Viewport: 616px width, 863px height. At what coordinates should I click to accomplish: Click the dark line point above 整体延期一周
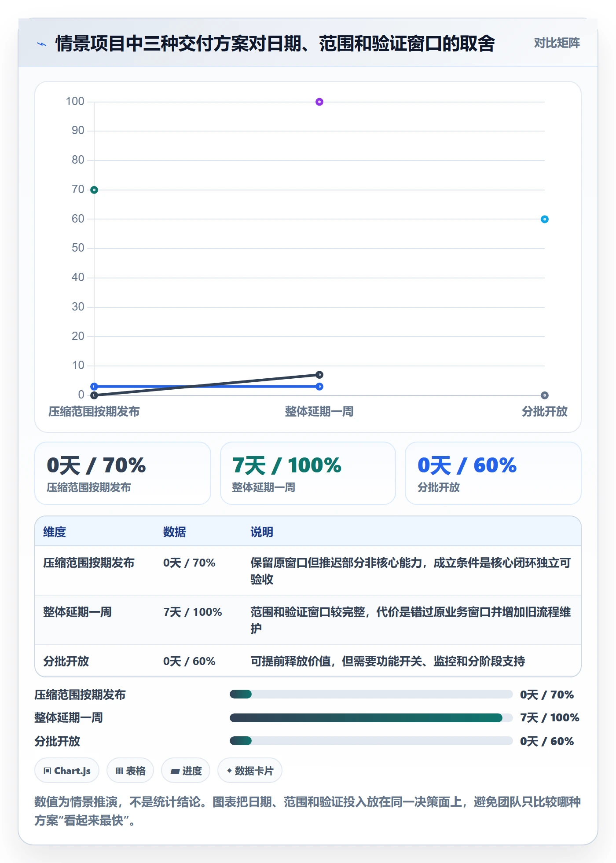tap(319, 375)
